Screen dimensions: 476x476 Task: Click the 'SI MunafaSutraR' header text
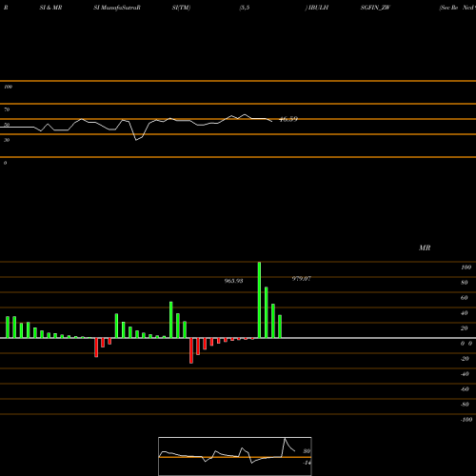point(117,8)
